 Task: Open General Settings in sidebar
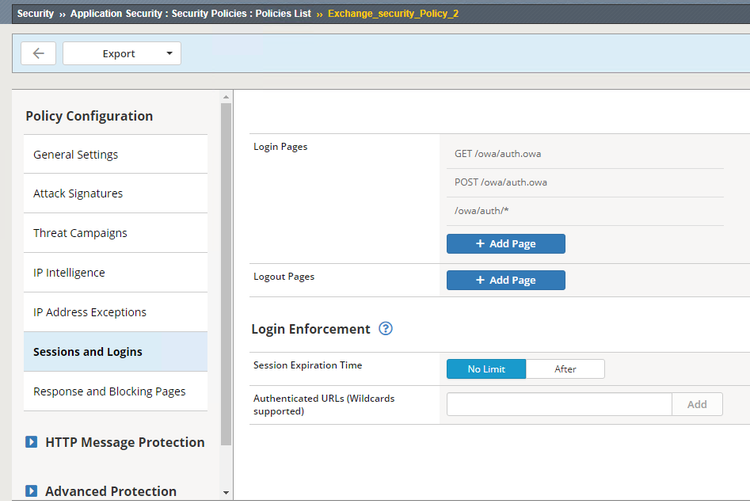pyautogui.click(x=76, y=155)
